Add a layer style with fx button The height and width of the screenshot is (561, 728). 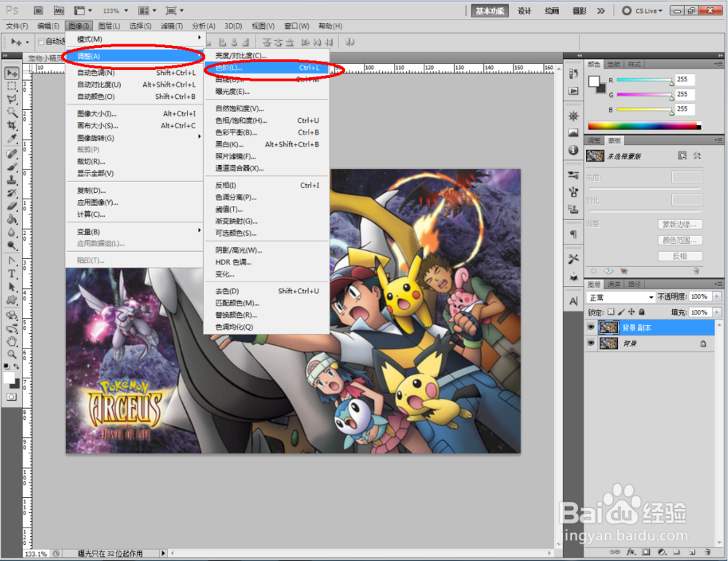[631, 552]
